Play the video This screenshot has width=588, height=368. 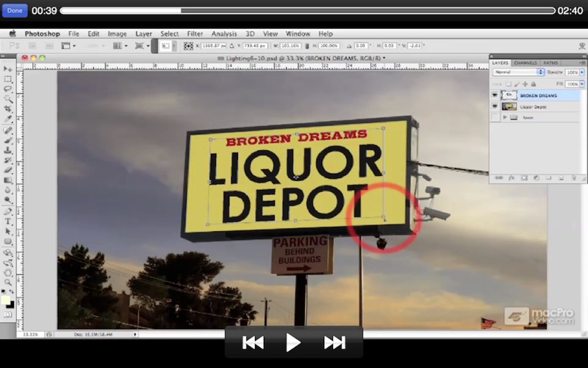point(293,342)
